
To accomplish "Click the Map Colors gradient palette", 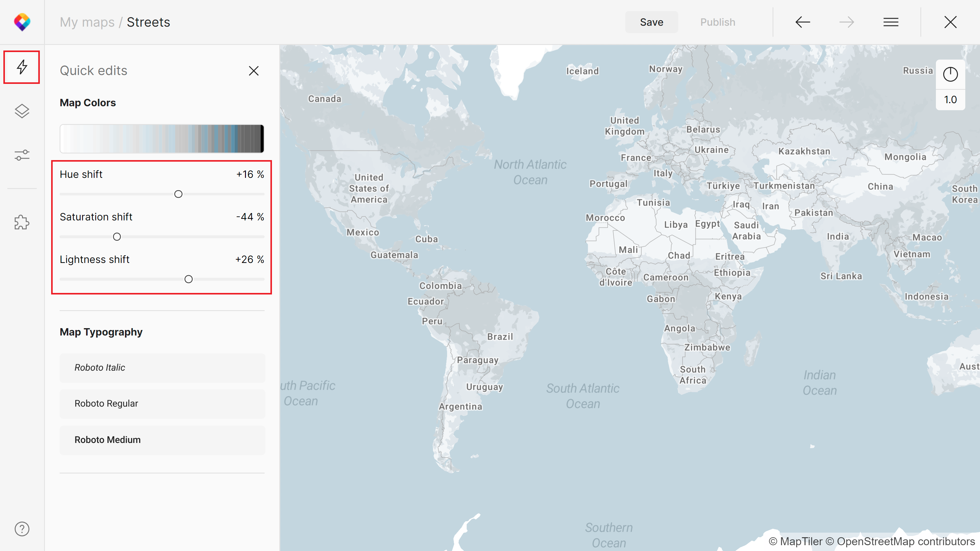I will pos(162,138).
